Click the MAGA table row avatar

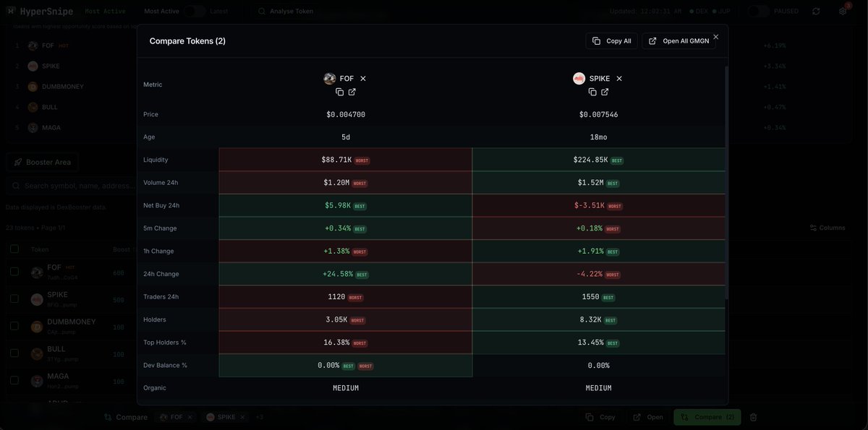(x=37, y=381)
